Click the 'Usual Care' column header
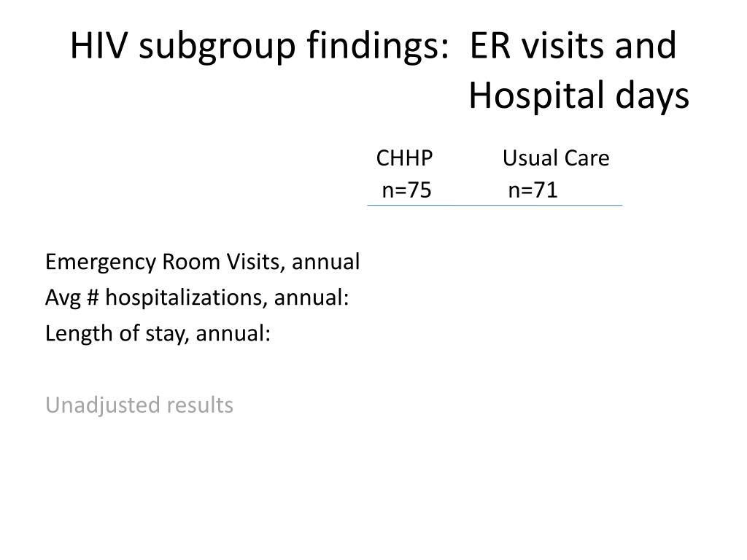Image resolution: width=747 pixels, height=560 pixels. pyautogui.click(x=555, y=158)
